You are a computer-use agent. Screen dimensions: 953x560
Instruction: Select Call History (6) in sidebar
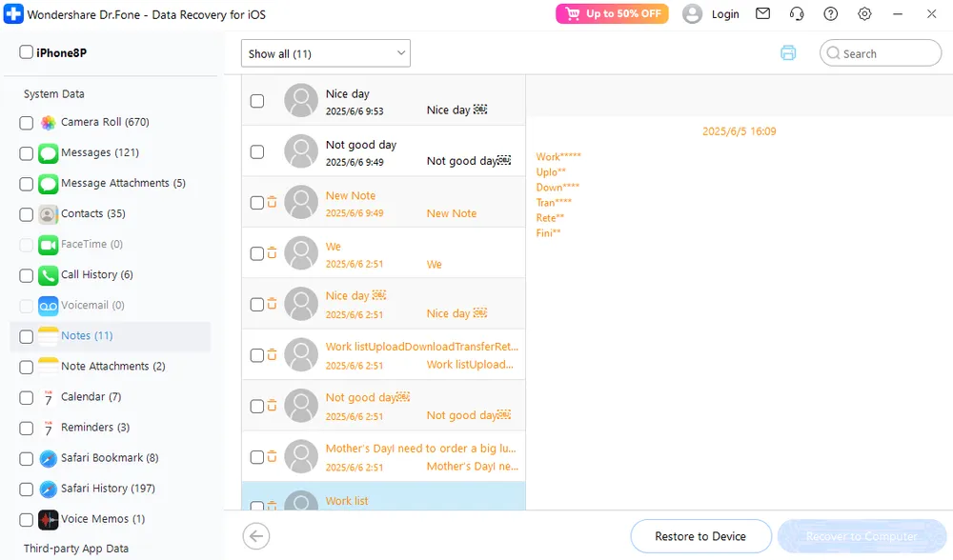(x=96, y=275)
